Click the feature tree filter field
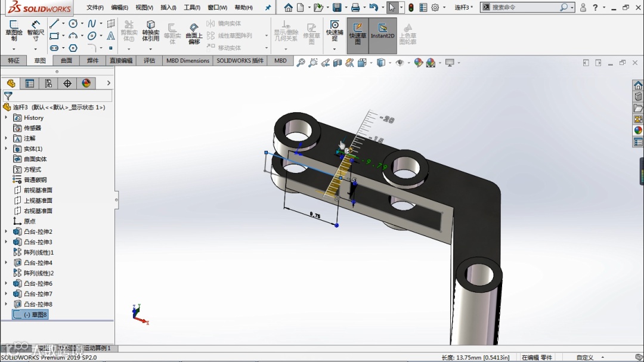This screenshot has width=644, height=362. (x=57, y=96)
